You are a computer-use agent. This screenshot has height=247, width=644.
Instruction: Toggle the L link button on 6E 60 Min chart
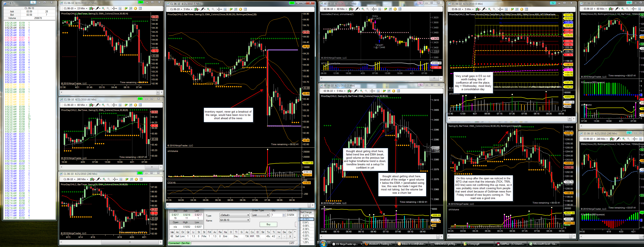[420, 3]
